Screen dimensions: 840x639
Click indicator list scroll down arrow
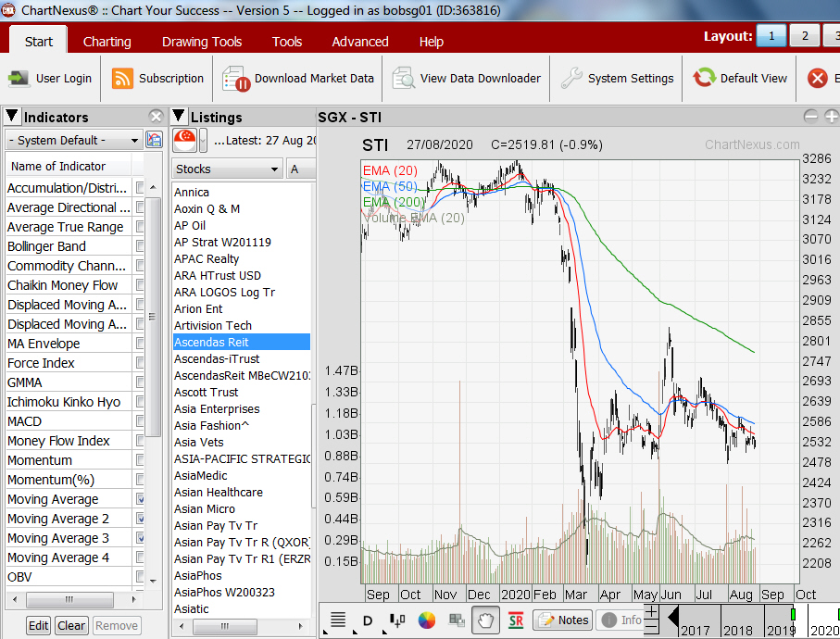(153, 582)
